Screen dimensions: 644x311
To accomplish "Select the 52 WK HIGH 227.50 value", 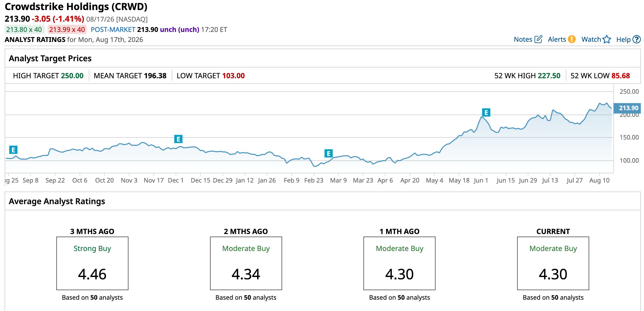I will [549, 76].
